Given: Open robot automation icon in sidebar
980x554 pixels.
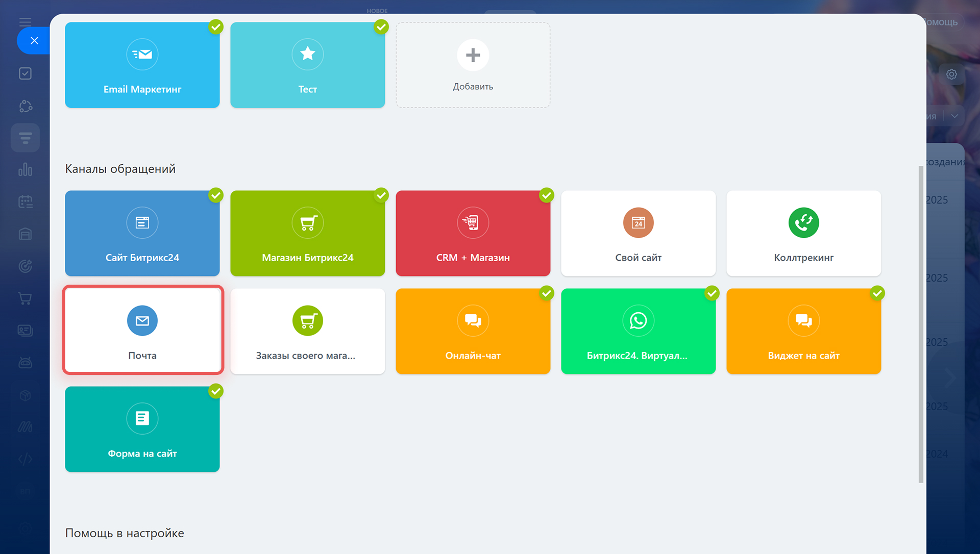Looking at the screenshot, I should pyautogui.click(x=25, y=363).
